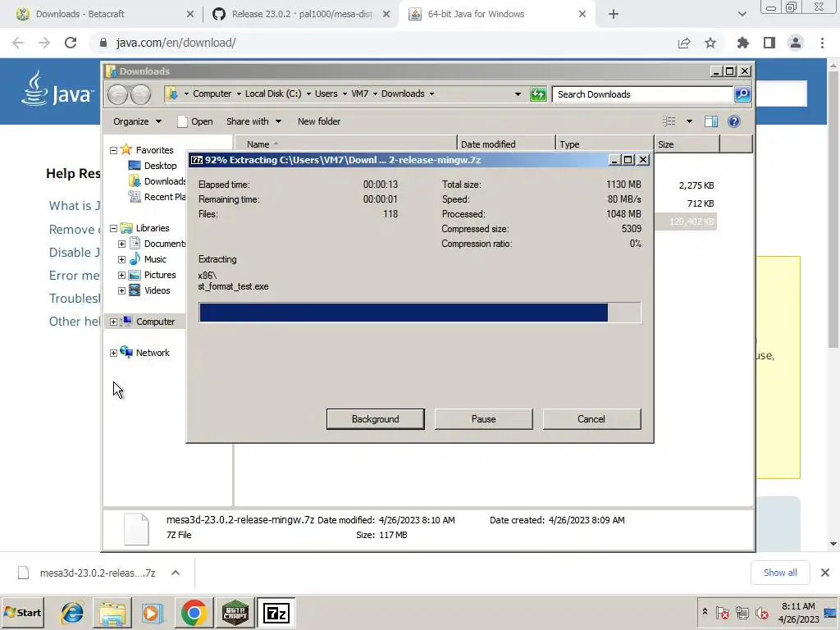Open Explorer help question-mark icon
840x630 pixels.
point(734,121)
